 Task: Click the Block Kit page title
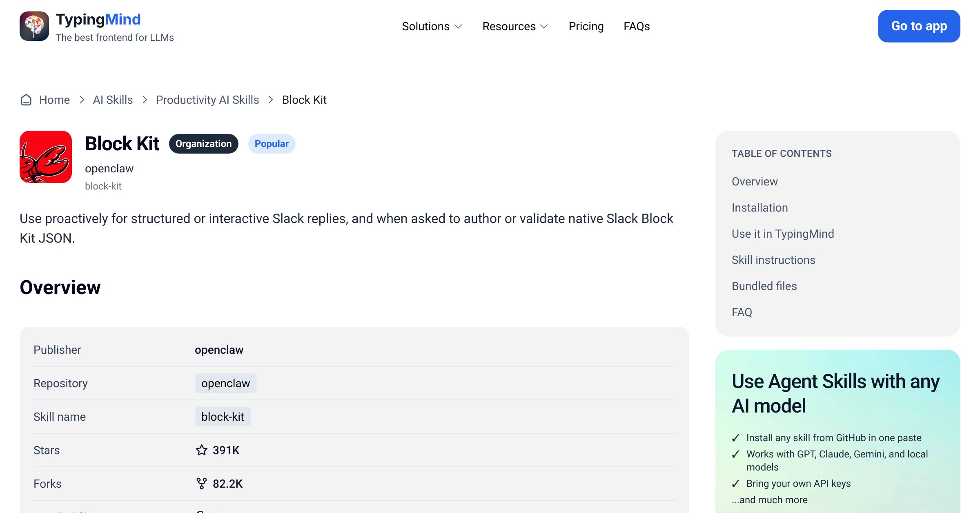click(122, 144)
